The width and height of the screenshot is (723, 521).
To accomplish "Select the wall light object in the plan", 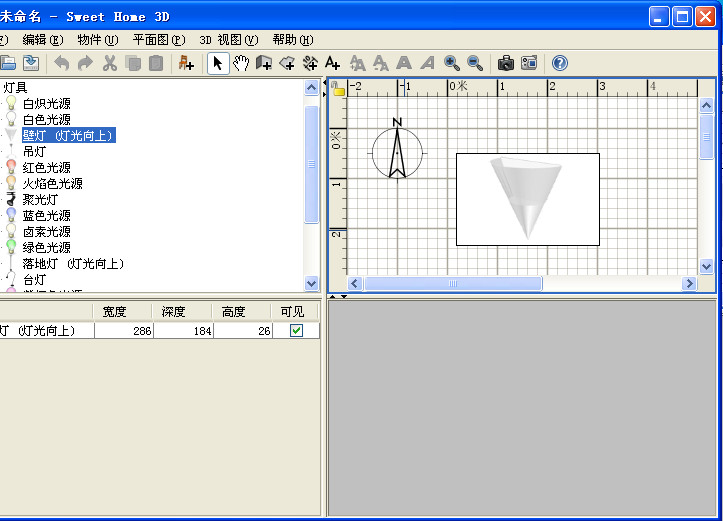I will coord(527,198).
